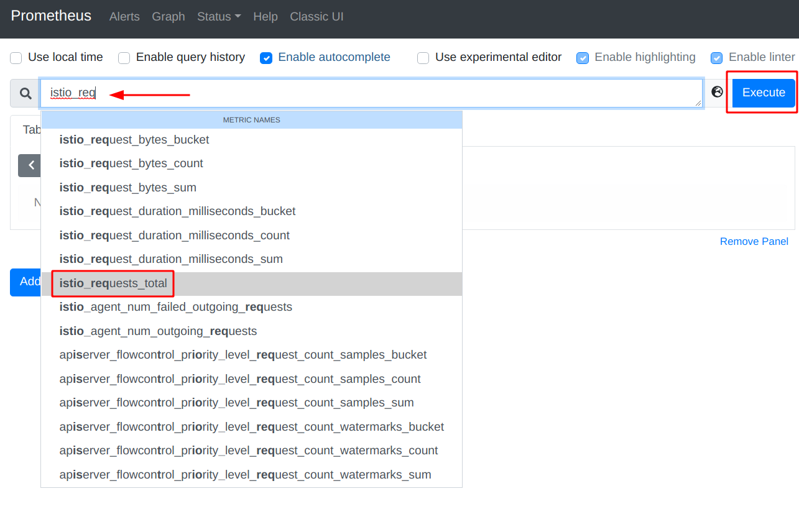Toggle Use local time checkbox

(x=16, y=58)
